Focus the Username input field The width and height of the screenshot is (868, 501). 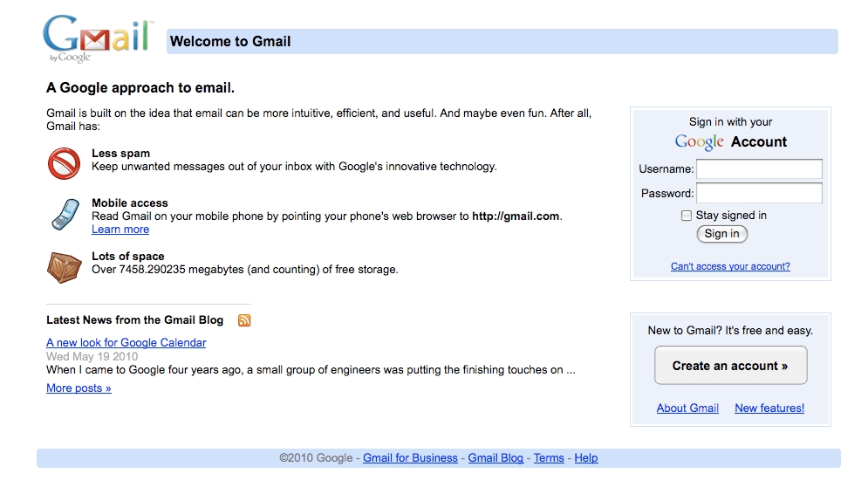pyautogui.click(x=758, y=169)
